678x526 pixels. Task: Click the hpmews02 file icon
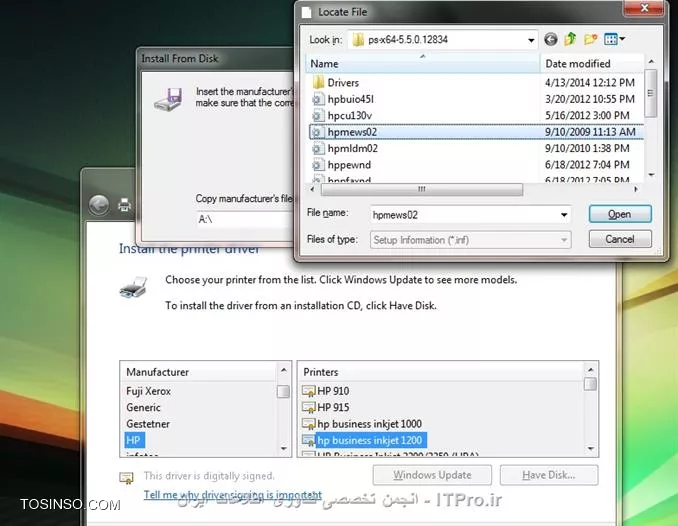click(x=318, y=132)
